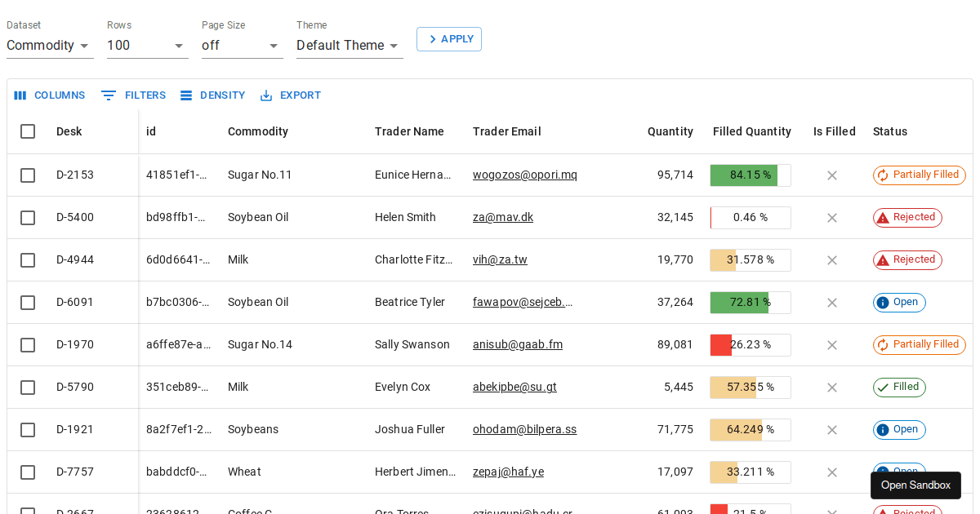Image resolution: width=980 pixels, height=514 pixels.
Task: Expand the Default Theme dropdown
Action: 349,46
